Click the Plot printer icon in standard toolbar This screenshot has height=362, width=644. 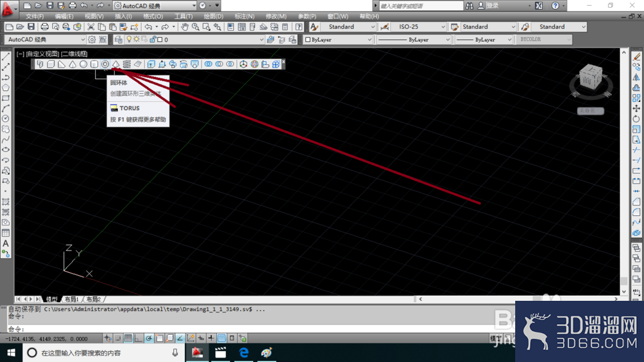coord(44,26)
